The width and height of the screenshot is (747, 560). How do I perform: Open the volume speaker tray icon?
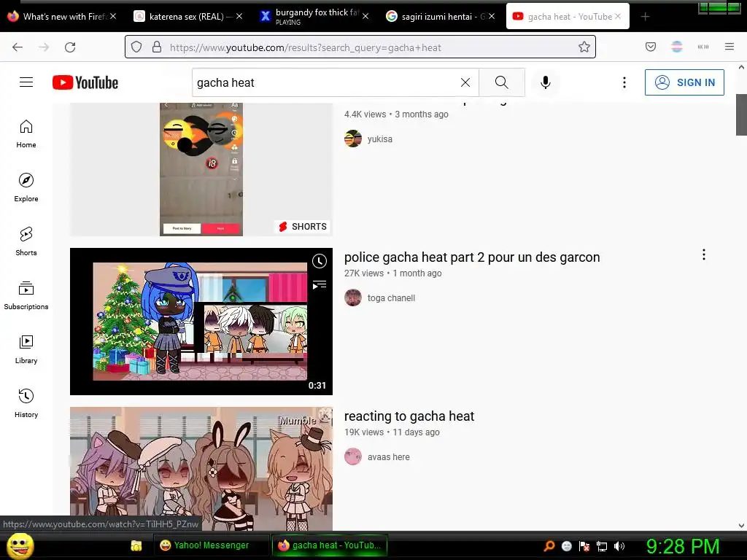coord(619,546)
